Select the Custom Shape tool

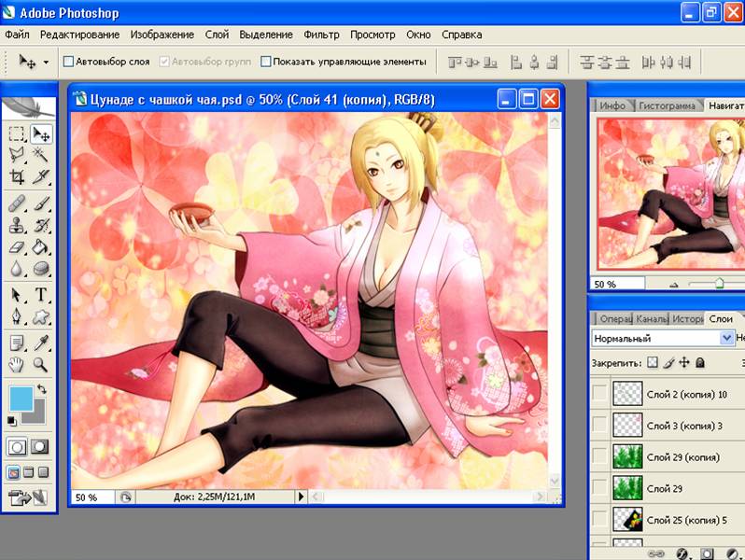pyautogui.click(x=41, y=316)
